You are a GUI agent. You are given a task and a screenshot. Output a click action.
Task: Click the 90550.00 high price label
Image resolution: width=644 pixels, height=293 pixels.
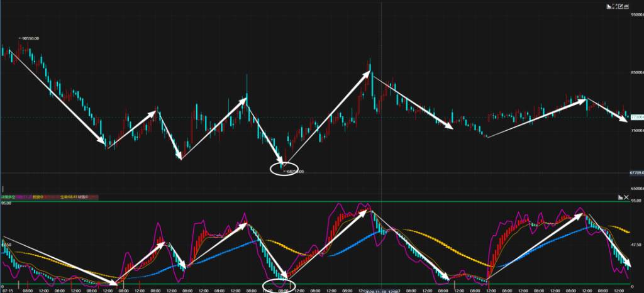coord(30,38)
